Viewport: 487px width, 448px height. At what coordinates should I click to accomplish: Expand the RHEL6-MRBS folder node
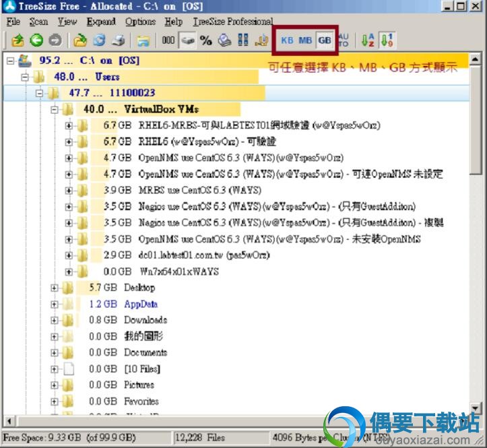coord(69,126)
